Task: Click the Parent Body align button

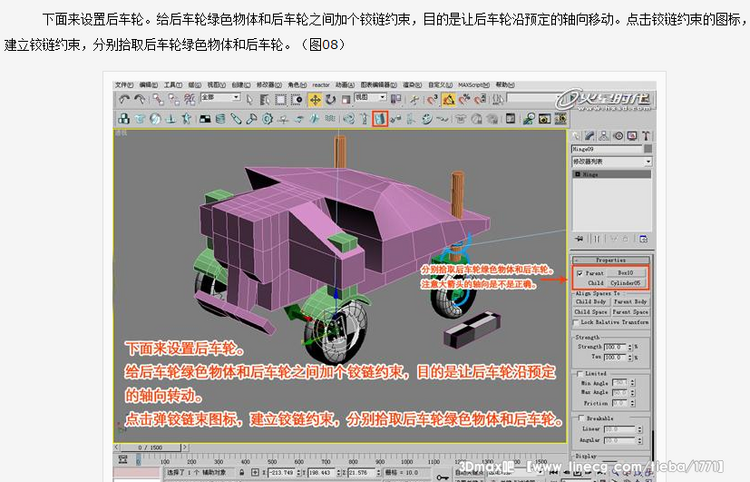Action: tap(630, 302)
